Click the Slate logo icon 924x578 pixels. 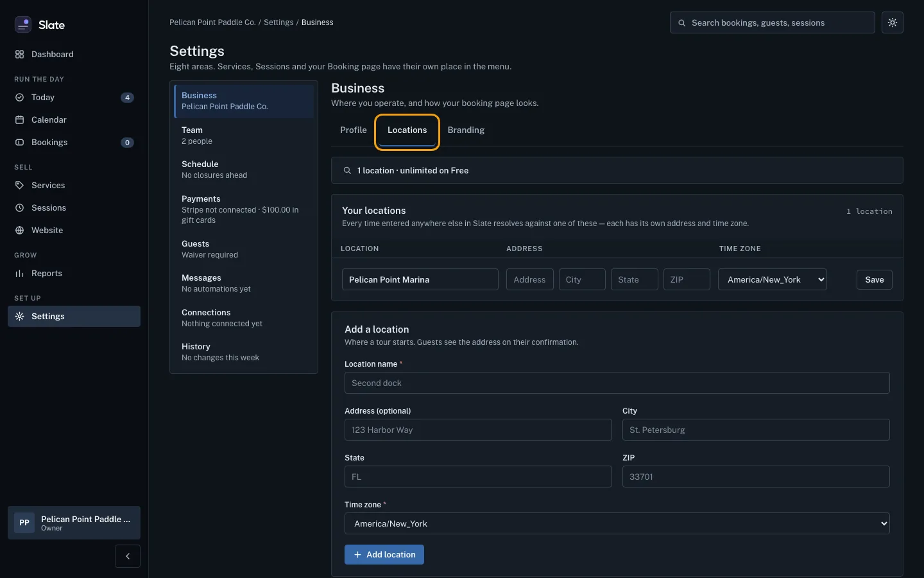click(23, 24)
